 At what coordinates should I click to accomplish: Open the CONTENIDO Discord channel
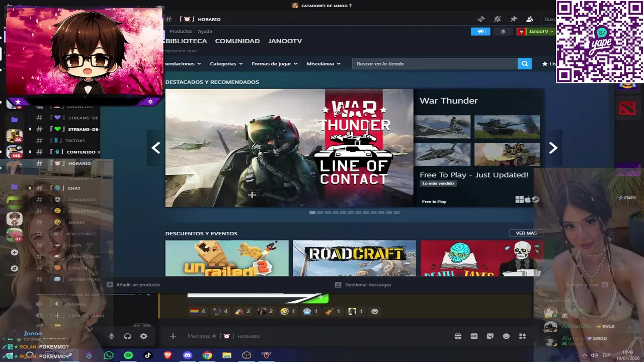tap(68, 152)
